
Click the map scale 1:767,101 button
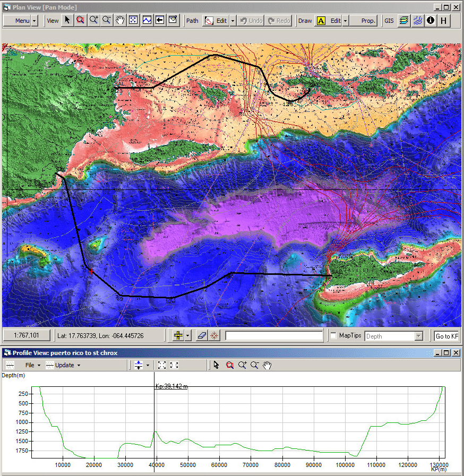tap(27, 335)
